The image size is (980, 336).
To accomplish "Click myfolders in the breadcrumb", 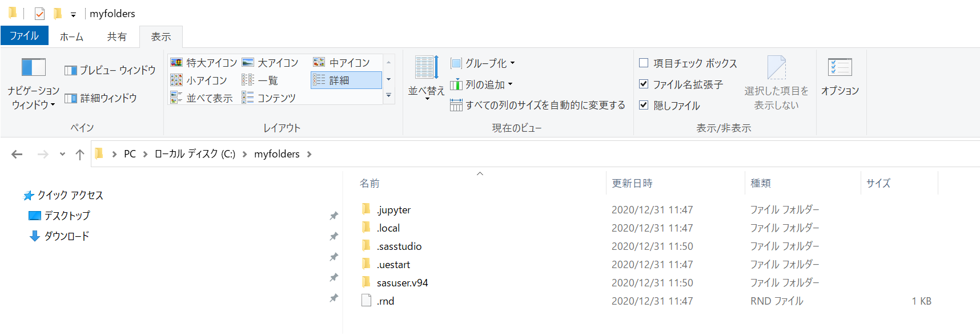I will (277, 154).
